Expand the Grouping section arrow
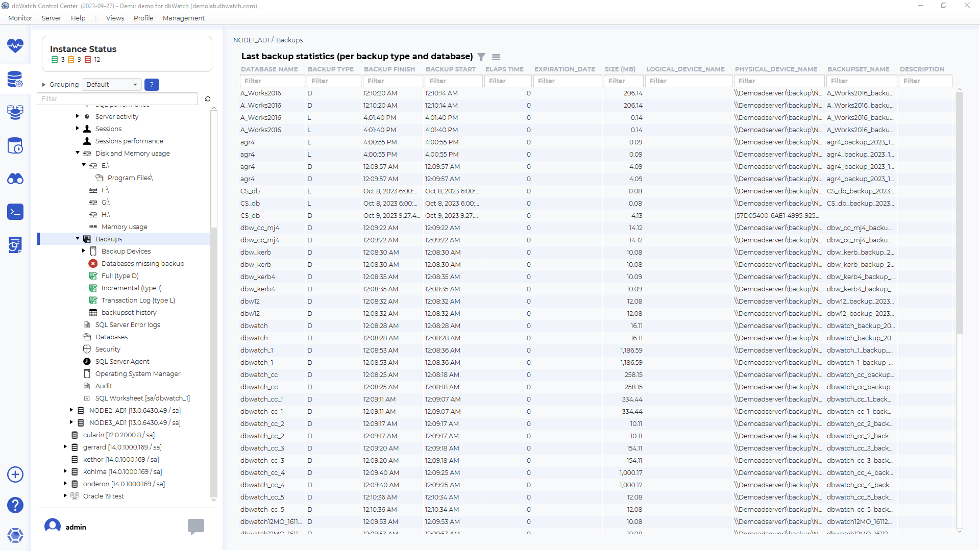The width and height of the screenshot is (980, 551). [44, 85]
